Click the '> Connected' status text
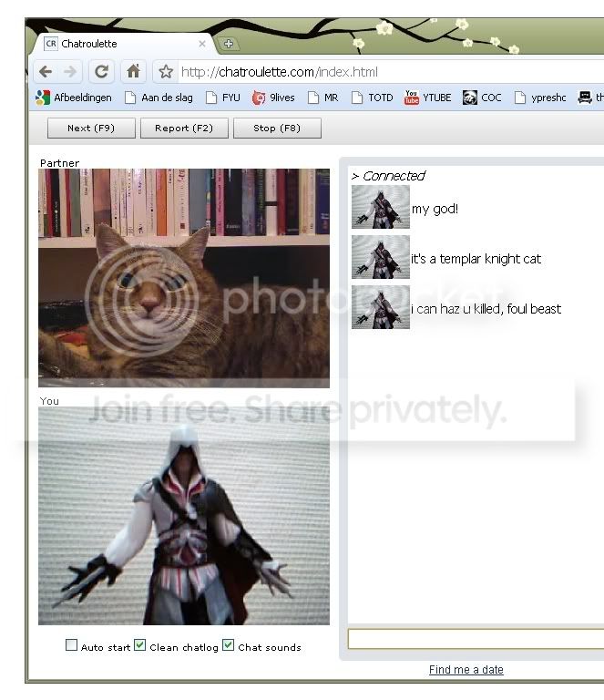This screenshot has height=700, width=604. click(388, 176)
